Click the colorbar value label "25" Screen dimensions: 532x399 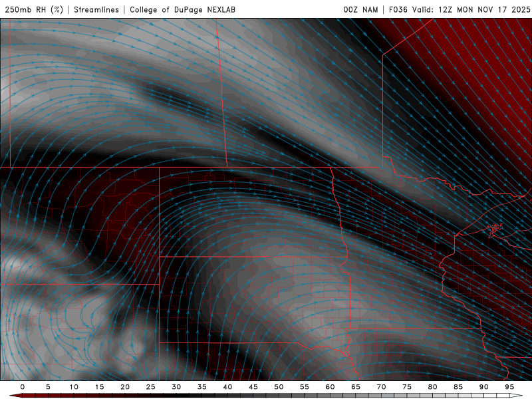coord(150,387)
